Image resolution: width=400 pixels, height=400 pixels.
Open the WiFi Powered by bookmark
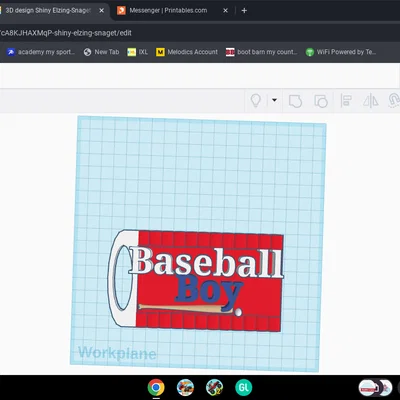coord(341,52)
